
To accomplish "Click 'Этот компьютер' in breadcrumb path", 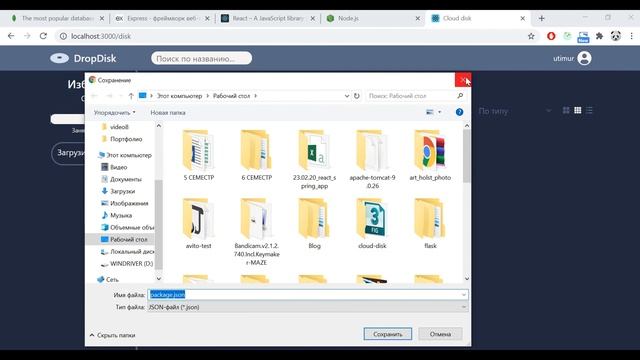I will (x=180, y=96).
